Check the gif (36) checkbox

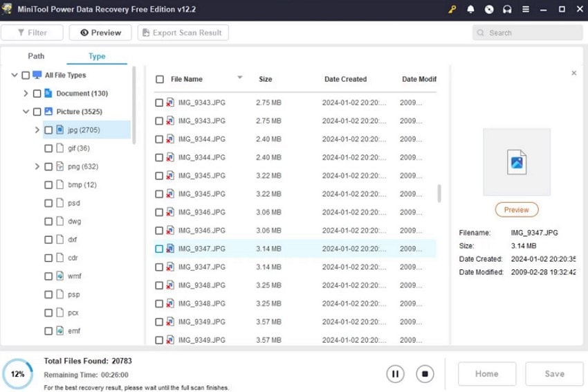pyautogui.click(x=48, y=148)
